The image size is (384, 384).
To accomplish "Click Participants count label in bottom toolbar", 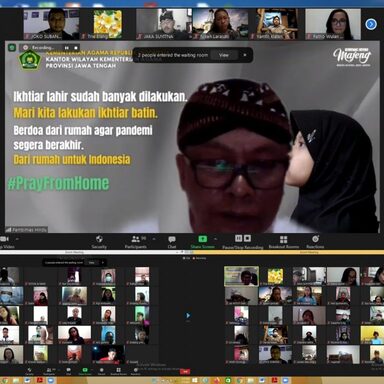I will (143, 238).
